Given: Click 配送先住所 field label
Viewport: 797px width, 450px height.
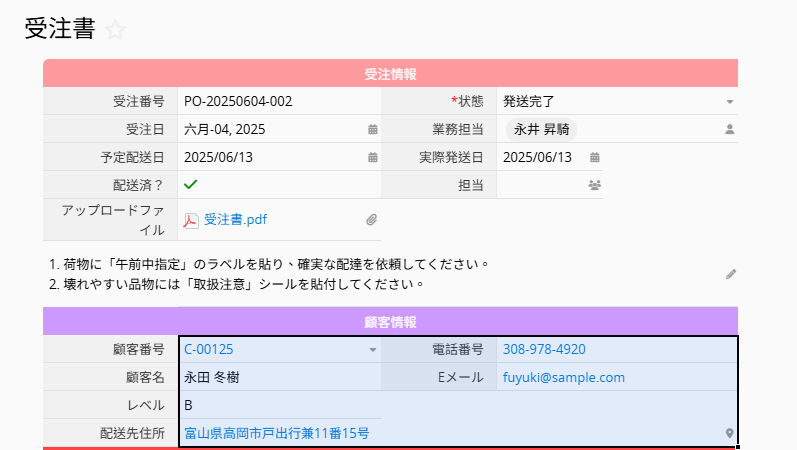Looking at the screenshot, I should point(132,433).
